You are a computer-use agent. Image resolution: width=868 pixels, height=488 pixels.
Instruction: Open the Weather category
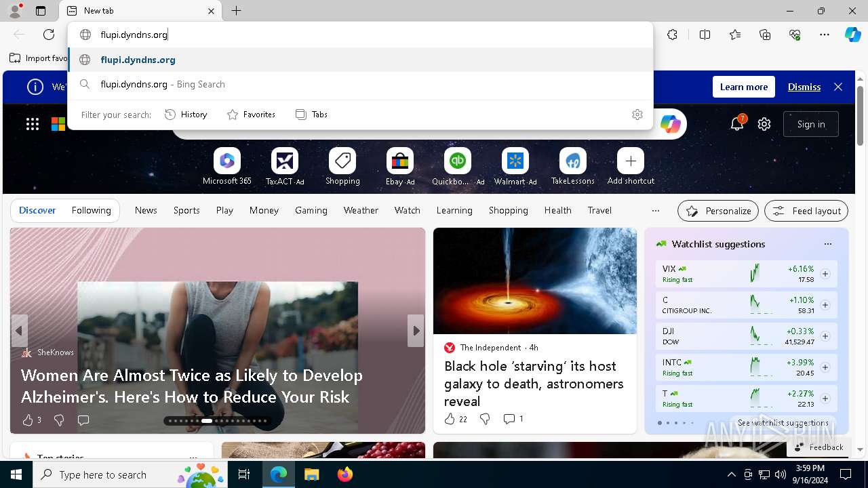pyautogui.click(x=361, y=211)
